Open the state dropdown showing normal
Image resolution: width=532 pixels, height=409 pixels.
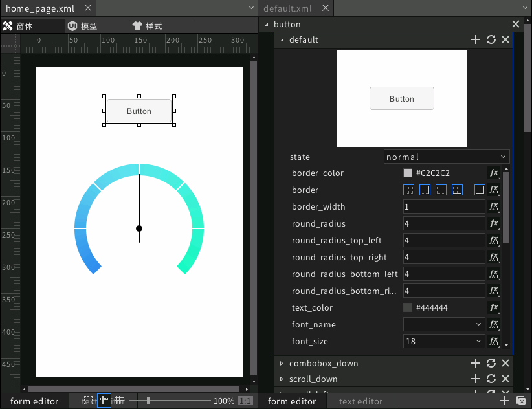click(x=447, y=157)
